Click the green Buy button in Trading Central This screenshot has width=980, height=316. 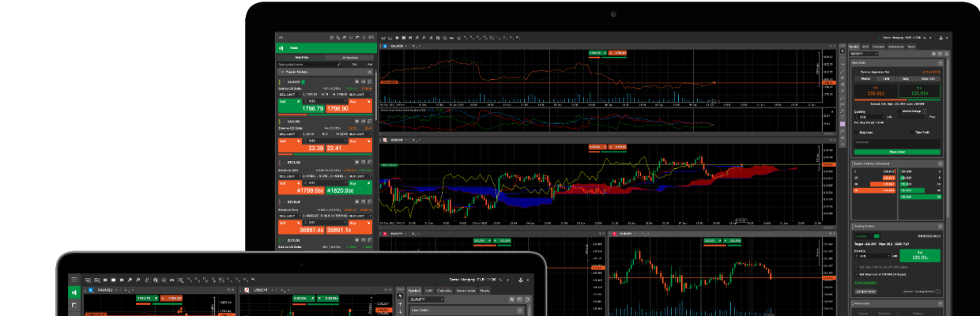[920, 255]
